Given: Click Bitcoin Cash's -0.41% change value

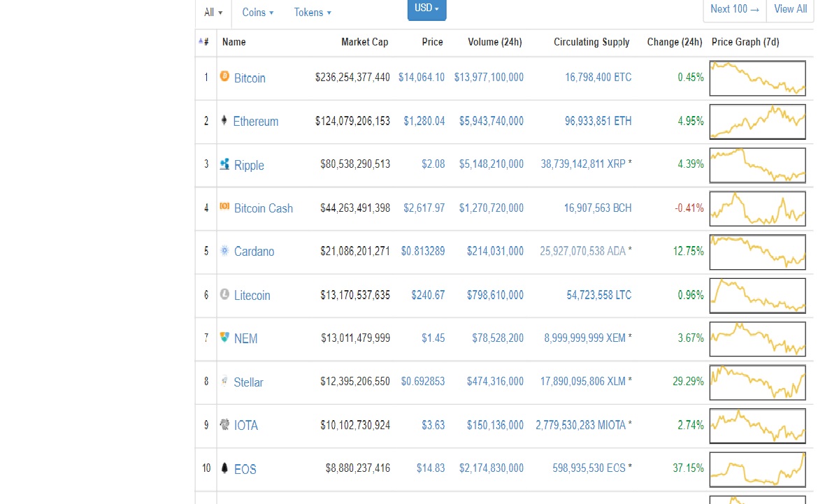Looking at the screenshot, I should coord(689,208).
